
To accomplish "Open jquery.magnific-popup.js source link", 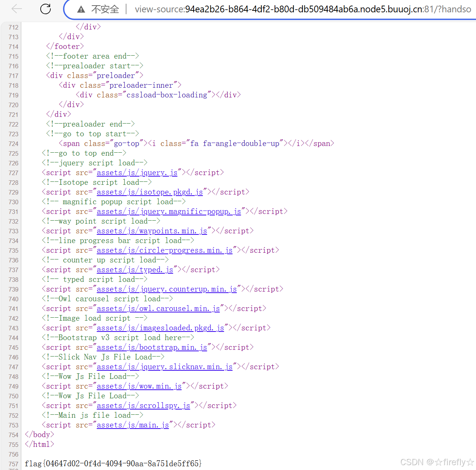I will pos(169,211).
